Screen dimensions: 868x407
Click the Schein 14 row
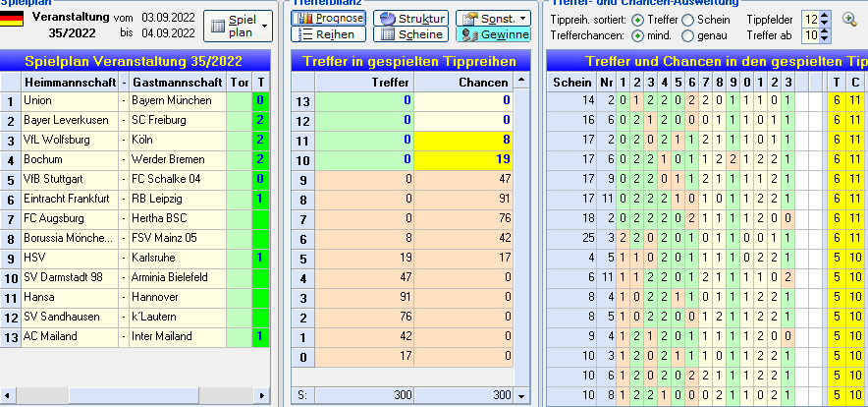708,101
